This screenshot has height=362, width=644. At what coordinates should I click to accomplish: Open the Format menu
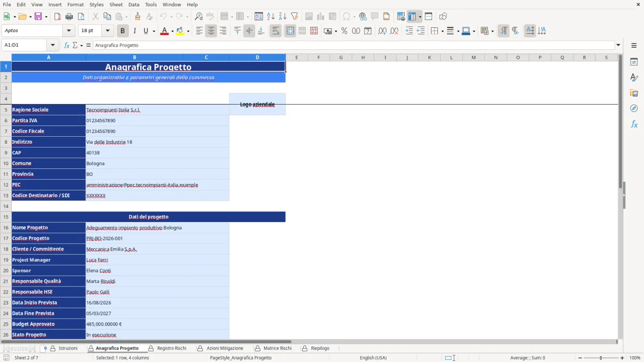pyautogui.click(x=75, y=4)
